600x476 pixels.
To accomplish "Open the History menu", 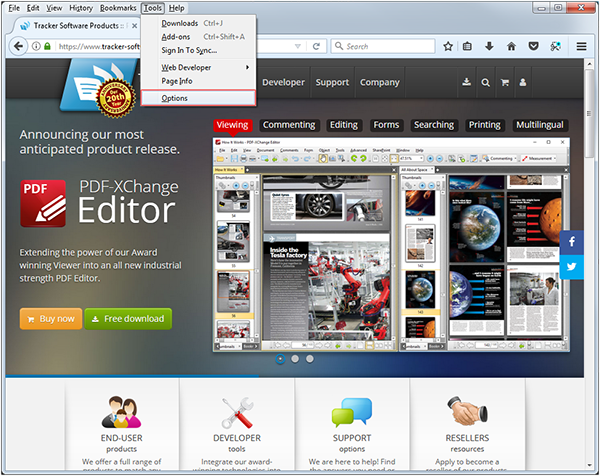I will pos(81,8).
